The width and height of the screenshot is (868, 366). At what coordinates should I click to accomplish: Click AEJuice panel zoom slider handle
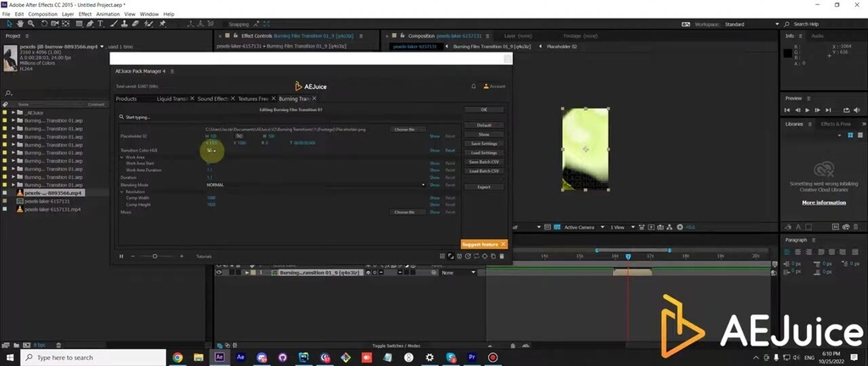[155, 256]
